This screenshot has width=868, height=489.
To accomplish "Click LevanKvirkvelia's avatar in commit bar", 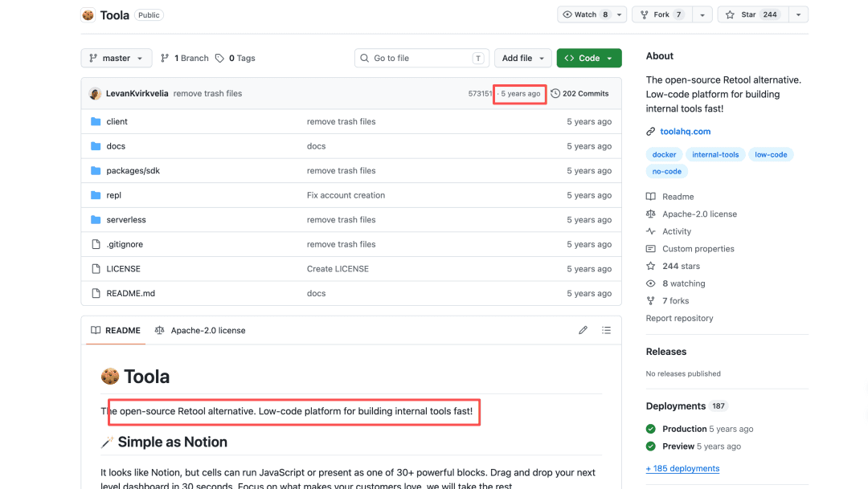I will click(x=95, y=93).
